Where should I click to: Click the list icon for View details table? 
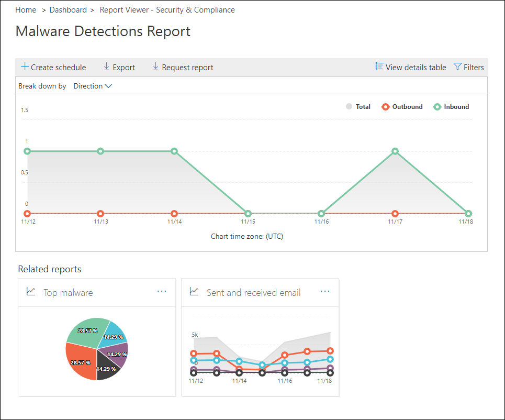click(x=378, y=67)
